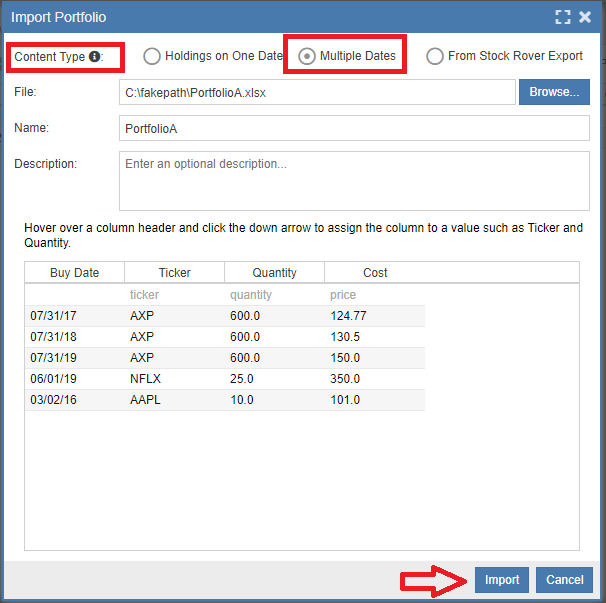This screenshot has width=606, height=603.
Task: Choose the From Stock Rover Export option
Action: click(x=435, y=56)
